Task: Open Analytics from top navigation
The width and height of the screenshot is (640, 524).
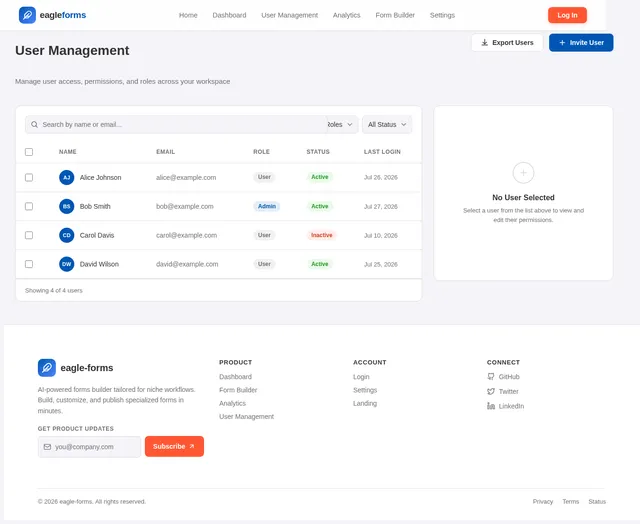Action: 347,15
